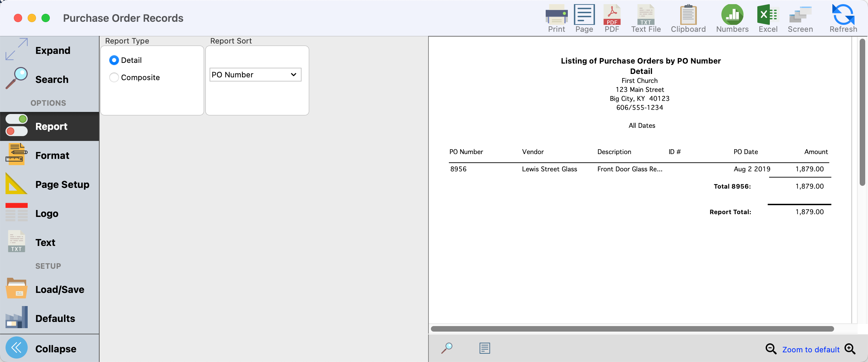Click the horizontal scrollbar under report
The image size is (868, 362).
[632, 329]
